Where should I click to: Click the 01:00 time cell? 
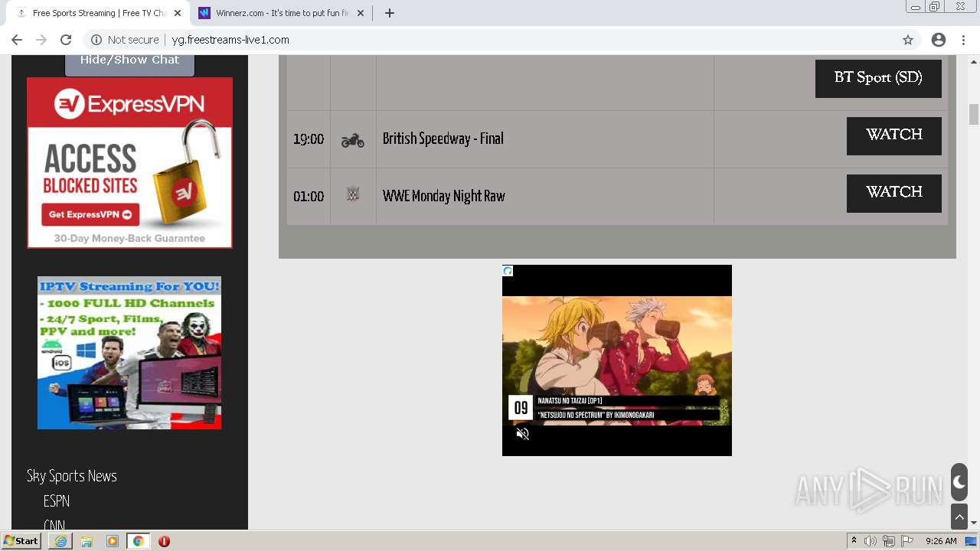coord(309,197)
